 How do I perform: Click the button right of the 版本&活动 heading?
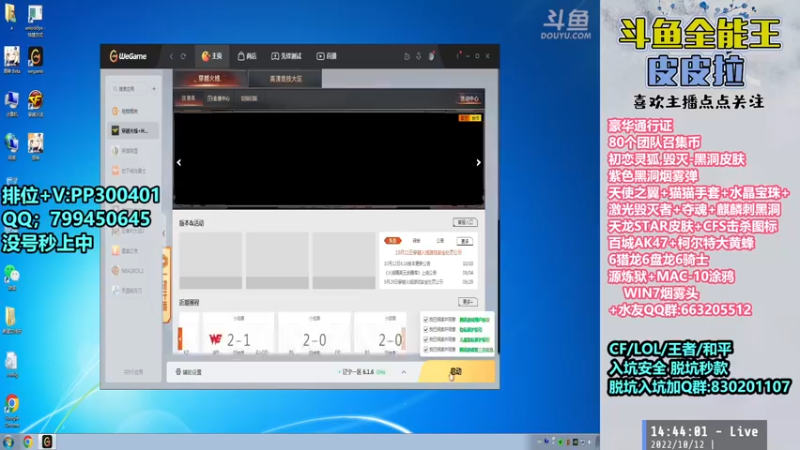tap(465, 222)
